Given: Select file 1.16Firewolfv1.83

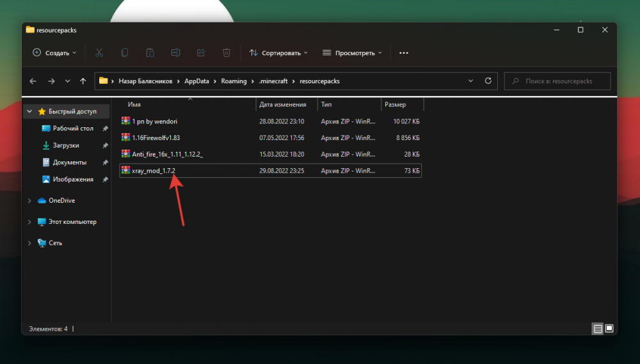Looking at the screenshot, I should click(x=156, y=138).
